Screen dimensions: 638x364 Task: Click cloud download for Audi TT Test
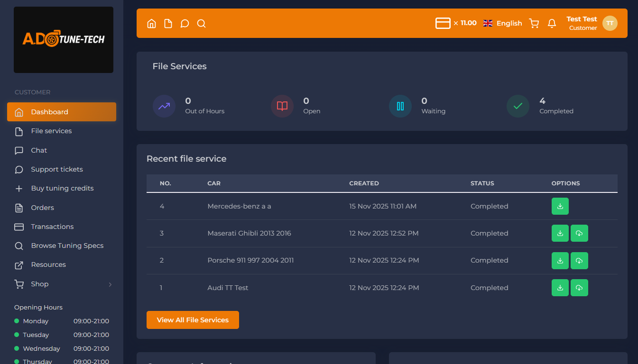click(x=579, y=288)
